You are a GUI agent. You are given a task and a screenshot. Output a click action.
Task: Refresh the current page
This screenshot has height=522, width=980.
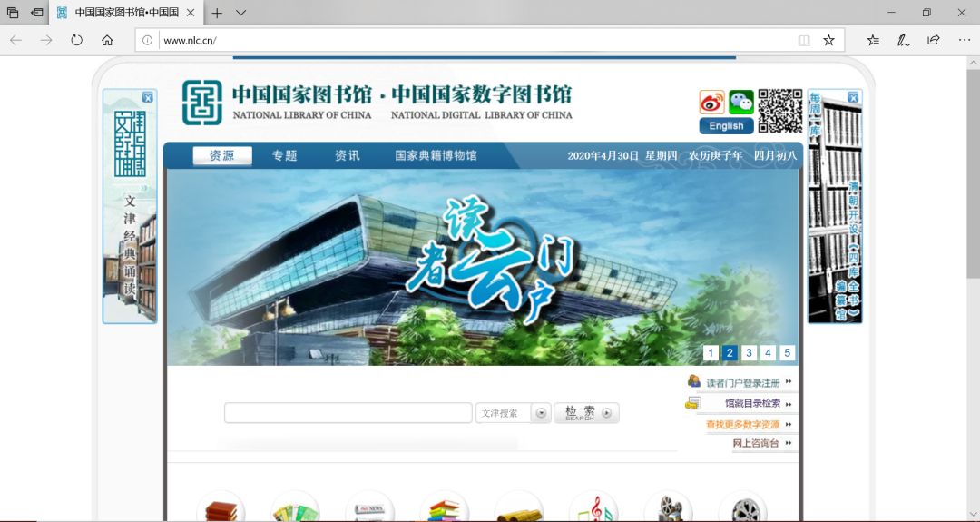pyautogui.click(x=76, y=40)
